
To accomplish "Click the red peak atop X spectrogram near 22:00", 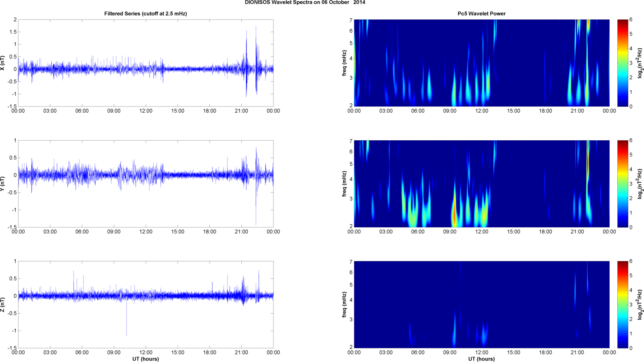I will pyautogui.click(x=588, y=25).
